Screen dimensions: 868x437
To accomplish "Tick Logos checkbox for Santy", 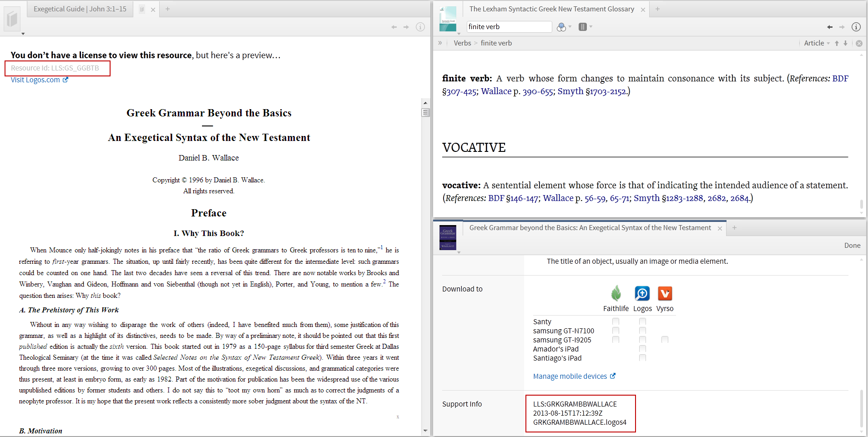I will coord(642,321).
